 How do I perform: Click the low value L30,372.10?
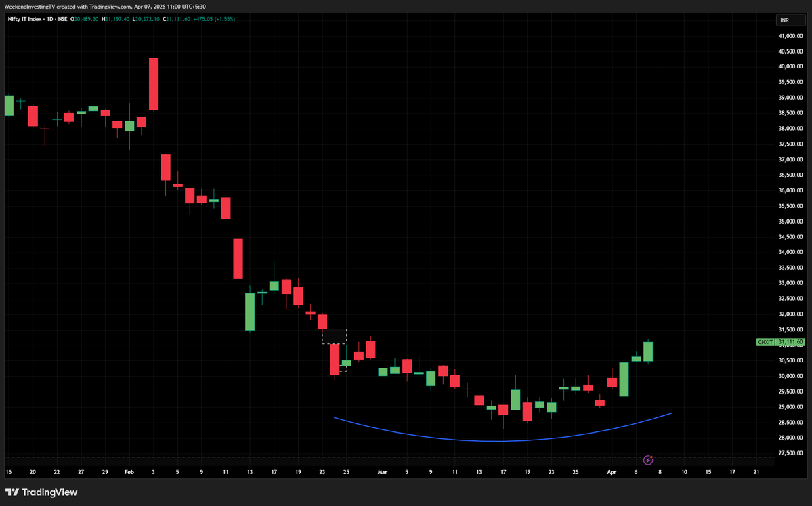click(146, 19)
